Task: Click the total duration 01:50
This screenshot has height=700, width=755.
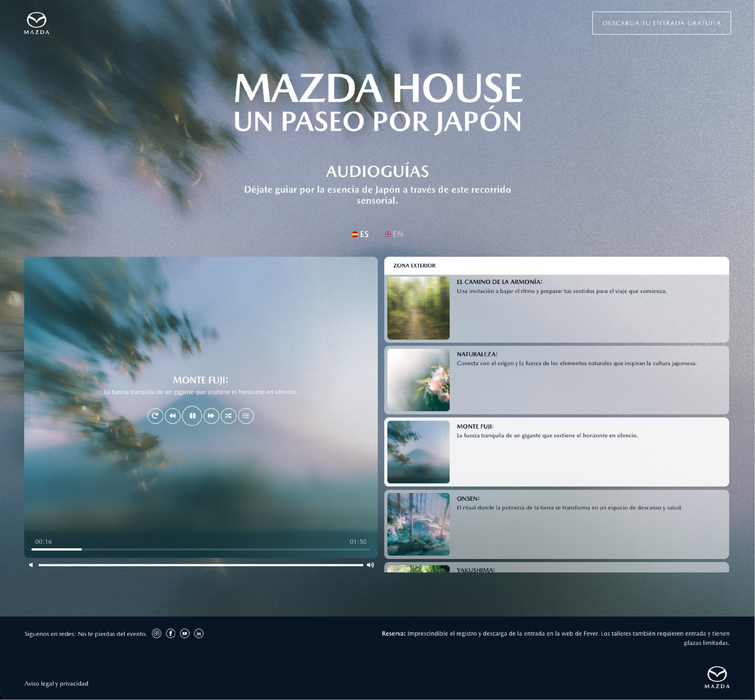Action: pyautogui.click(x=358, y=542)
